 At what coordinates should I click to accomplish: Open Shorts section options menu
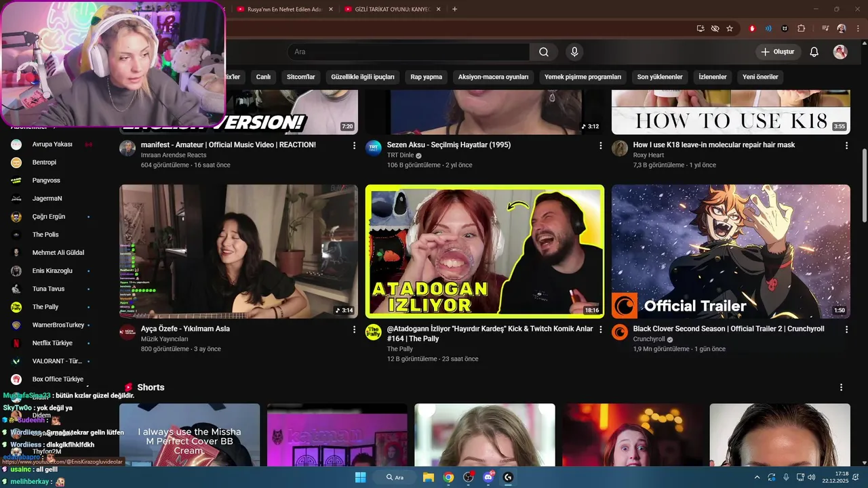842,388
